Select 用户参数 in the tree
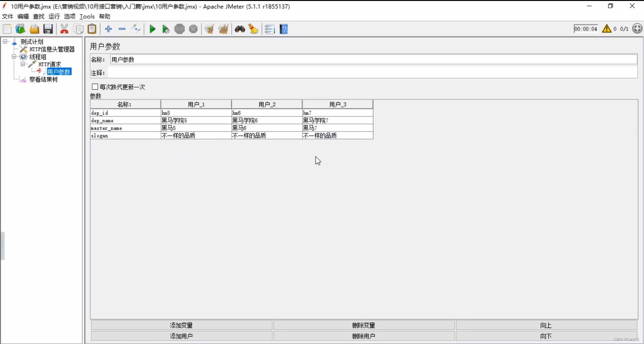Screen dimensions: 644x344 [59, 72]
